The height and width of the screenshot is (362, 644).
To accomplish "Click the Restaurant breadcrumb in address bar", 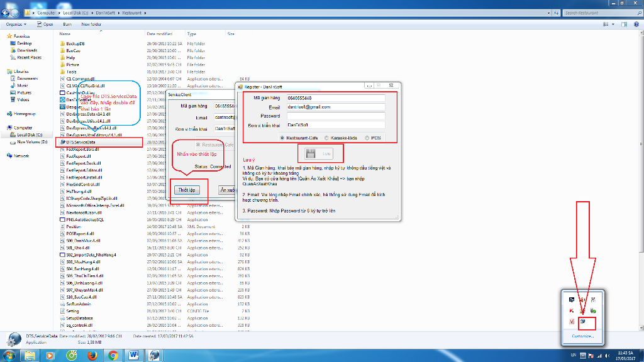I will coord(132,13).
